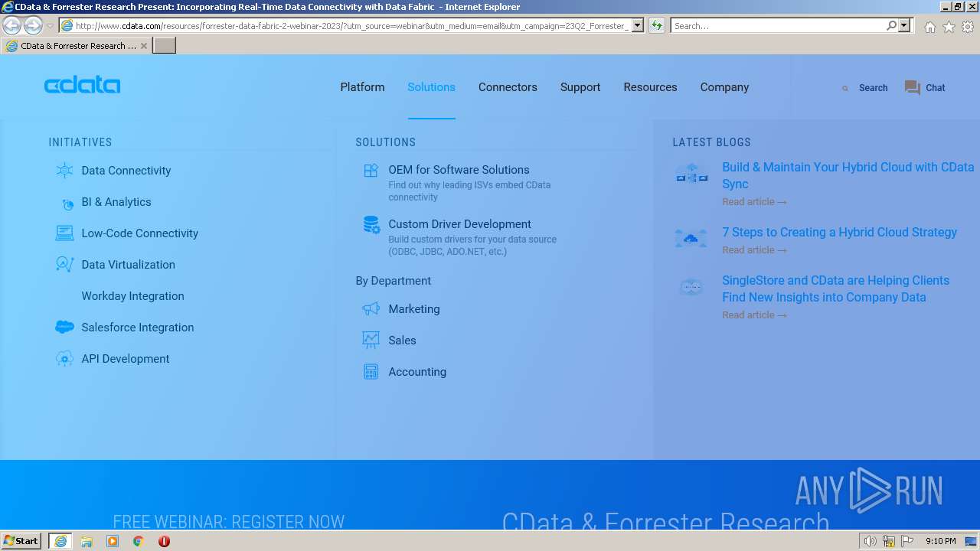The height and width of the screenshot is (551, 980).
Task: Click the Salesforce cloud icon
Action: 65,328
